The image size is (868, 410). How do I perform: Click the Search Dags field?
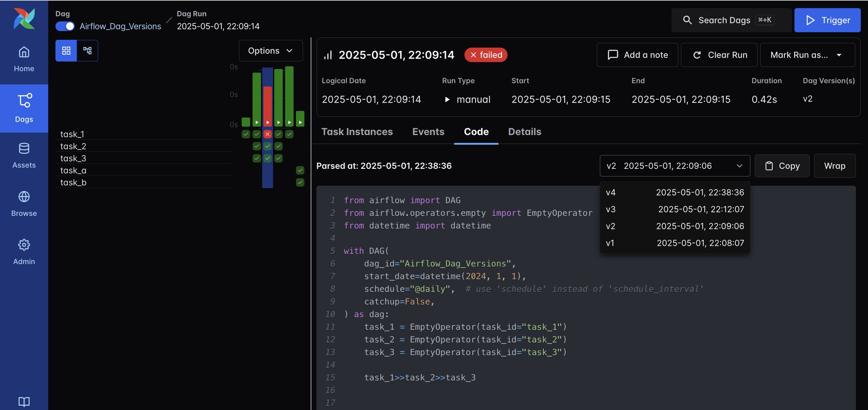[x=732, y=20]
